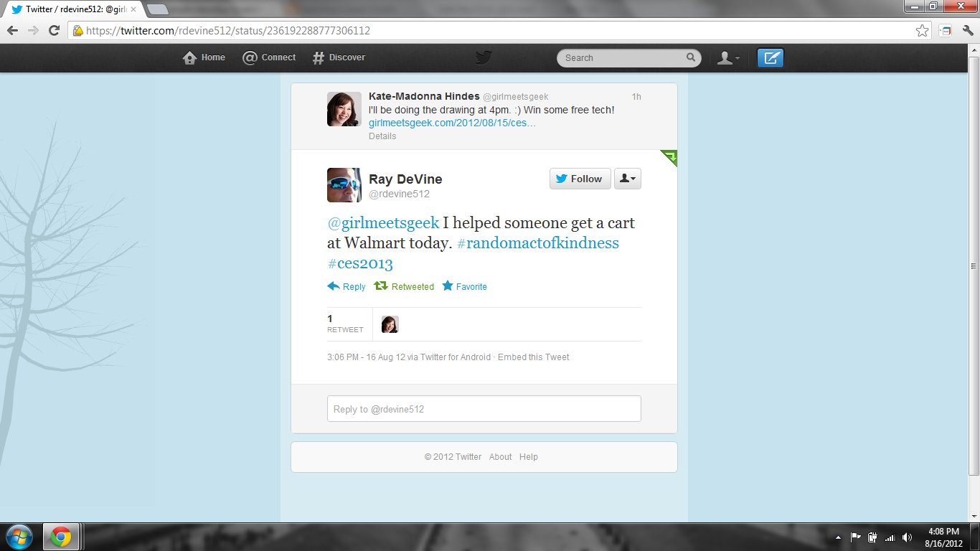Open the Connect tab
The width and height of the screenshot is (980, 551).
[269, 57]
